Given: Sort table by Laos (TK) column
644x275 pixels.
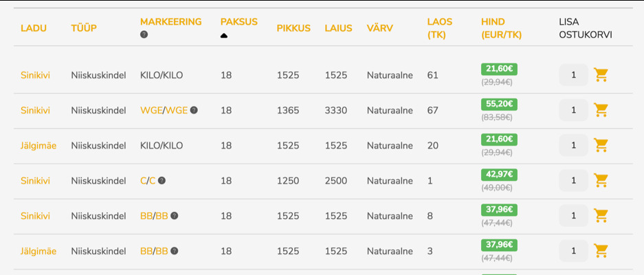Looking at the screenshot, I should pos(439,28).
